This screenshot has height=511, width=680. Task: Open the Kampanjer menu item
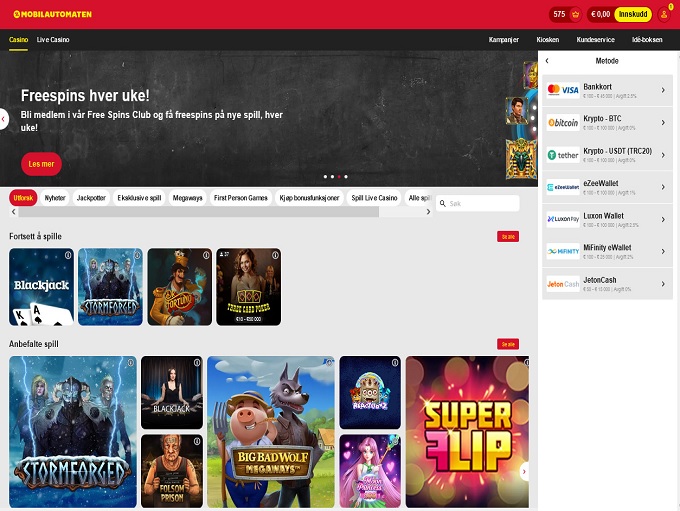click(504, 39)
